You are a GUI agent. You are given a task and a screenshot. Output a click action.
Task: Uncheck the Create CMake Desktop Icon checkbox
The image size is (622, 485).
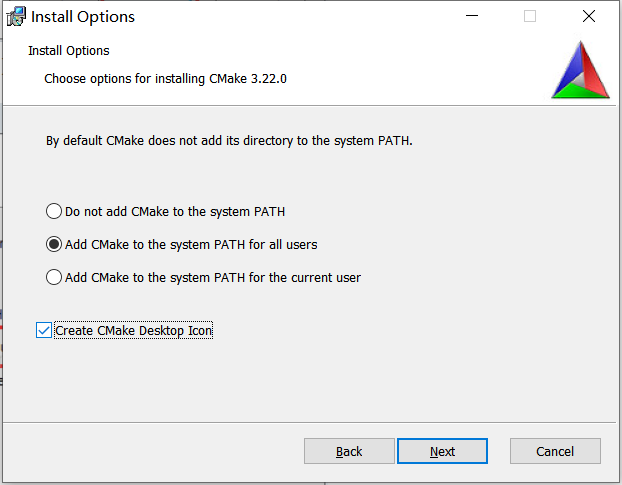[44, 330]
